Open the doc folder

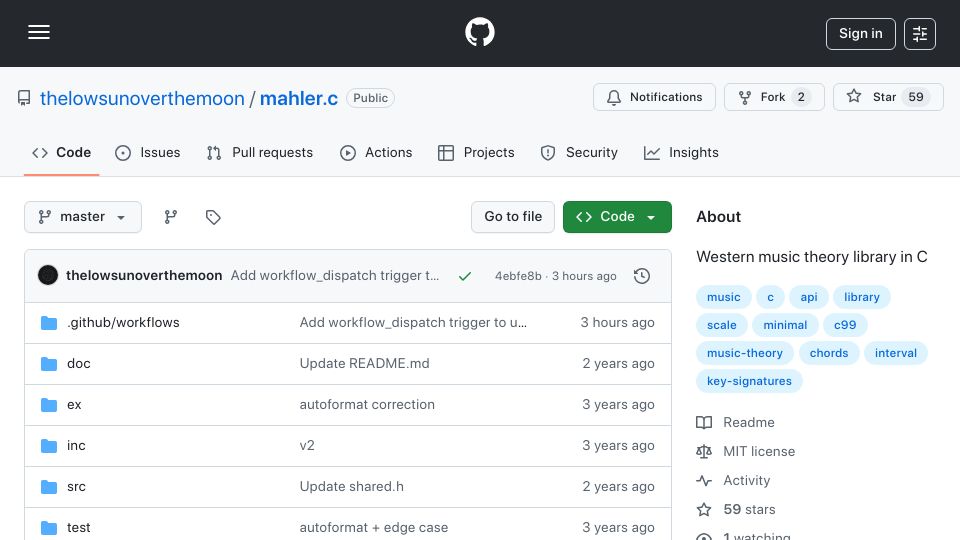(78, 364)
